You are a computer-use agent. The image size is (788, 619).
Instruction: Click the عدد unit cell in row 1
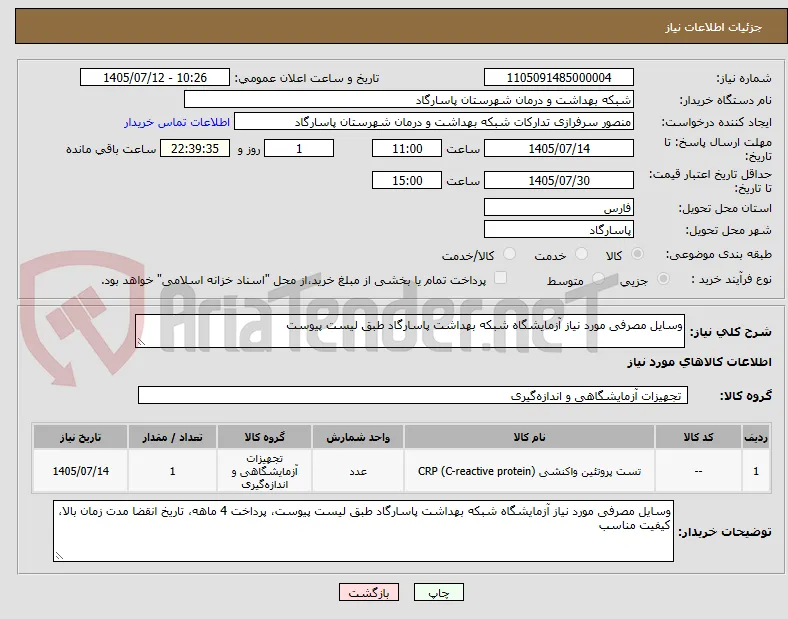(x=358, y=471)
